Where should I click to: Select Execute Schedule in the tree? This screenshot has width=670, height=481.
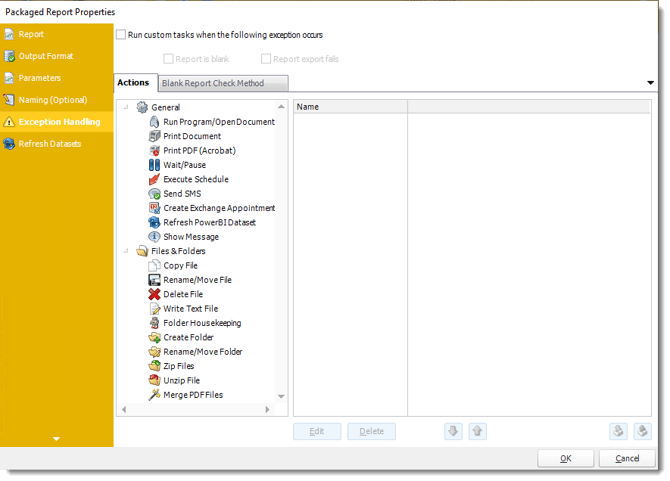[196, 179]
